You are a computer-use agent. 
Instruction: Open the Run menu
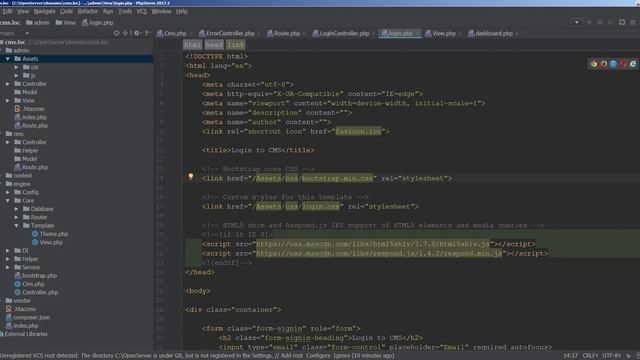tap(108, 11)
